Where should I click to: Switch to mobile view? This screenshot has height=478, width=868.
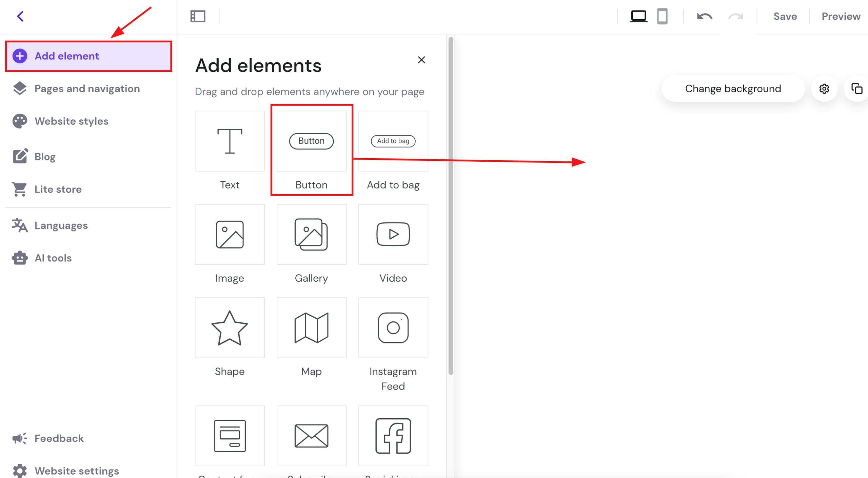(662, 16)
